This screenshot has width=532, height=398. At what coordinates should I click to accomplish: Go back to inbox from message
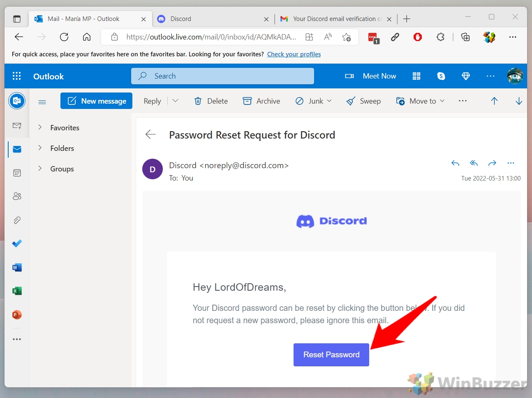click(151, 134)
